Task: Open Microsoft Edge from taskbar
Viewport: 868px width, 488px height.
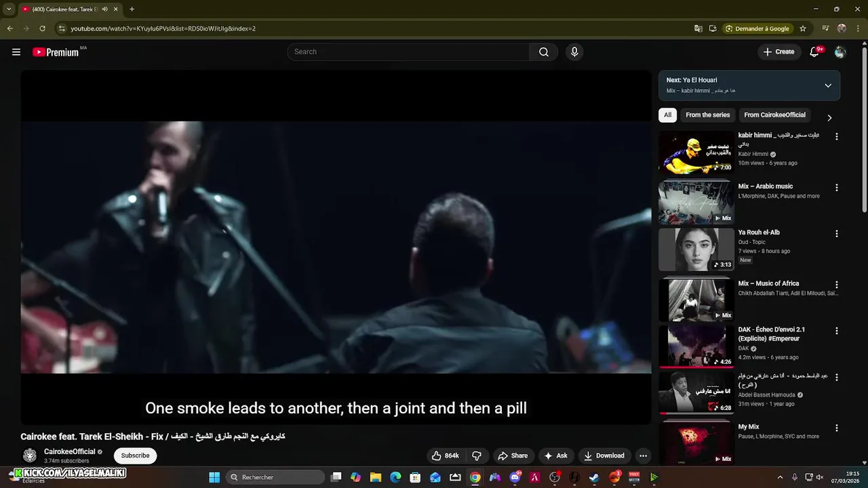Action: [x=395, y=477]
